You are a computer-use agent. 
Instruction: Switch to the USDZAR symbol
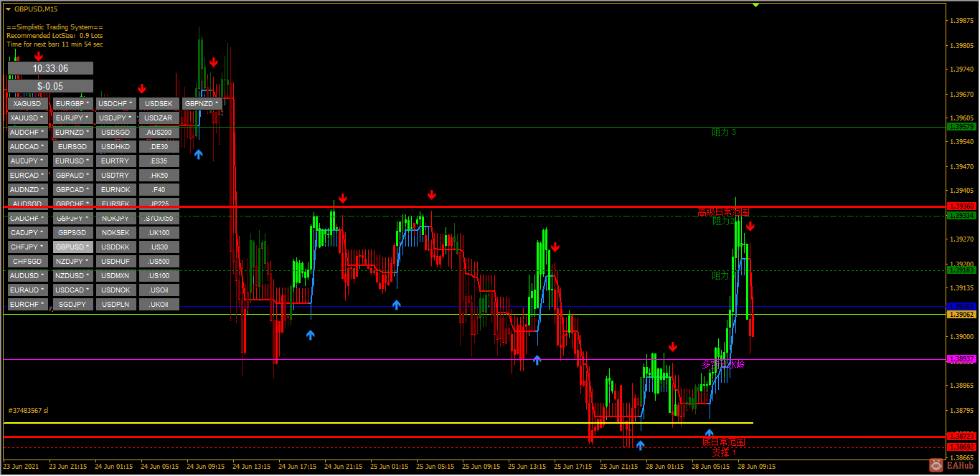(159, 118)
